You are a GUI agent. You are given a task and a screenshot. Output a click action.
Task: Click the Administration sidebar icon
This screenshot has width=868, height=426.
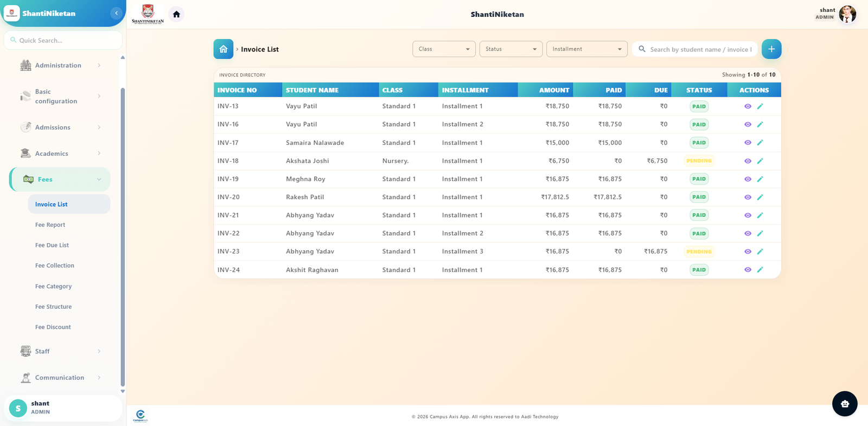(25, 65)
